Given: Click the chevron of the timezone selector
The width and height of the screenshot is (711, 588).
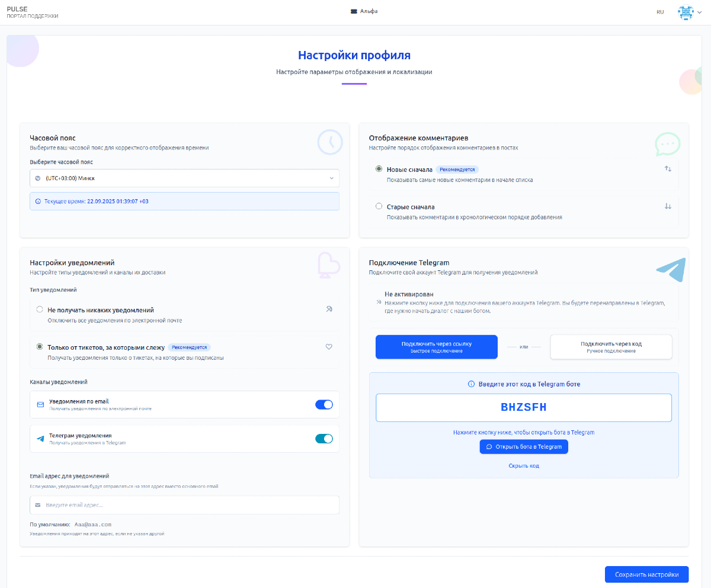Looking at the screenshot, I should click(x=331, y=178).
